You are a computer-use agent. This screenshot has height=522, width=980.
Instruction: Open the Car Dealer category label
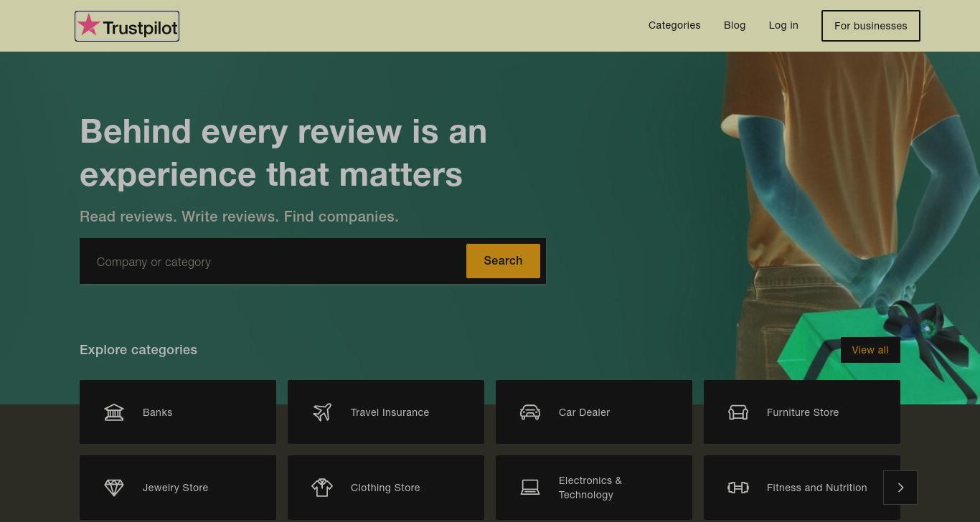[x=584, y=412]
